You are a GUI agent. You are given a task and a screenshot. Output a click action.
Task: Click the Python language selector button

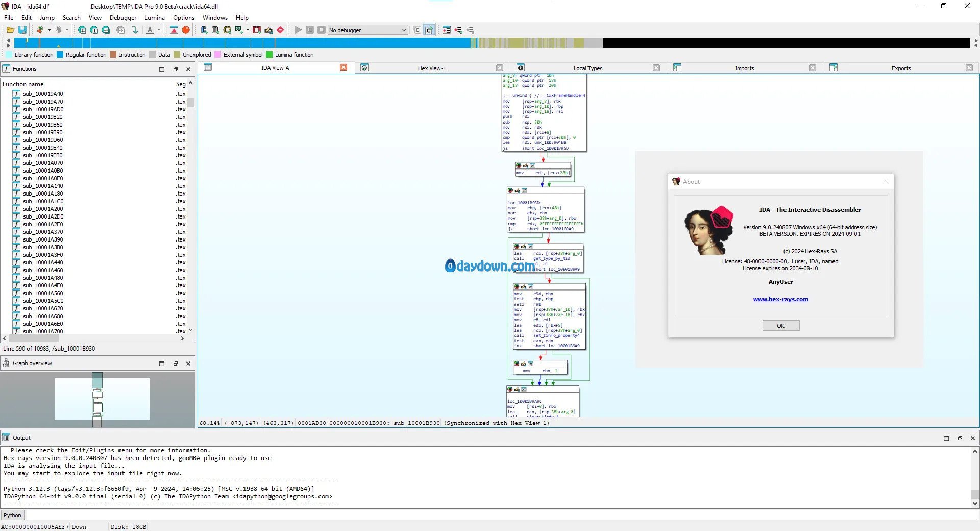(x=13, y=515)
